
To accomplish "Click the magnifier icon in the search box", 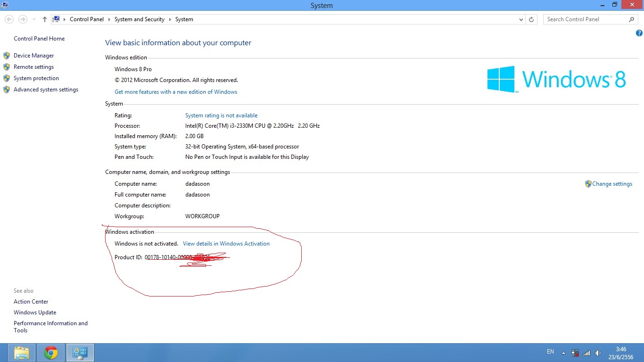I will pos(632,19).
